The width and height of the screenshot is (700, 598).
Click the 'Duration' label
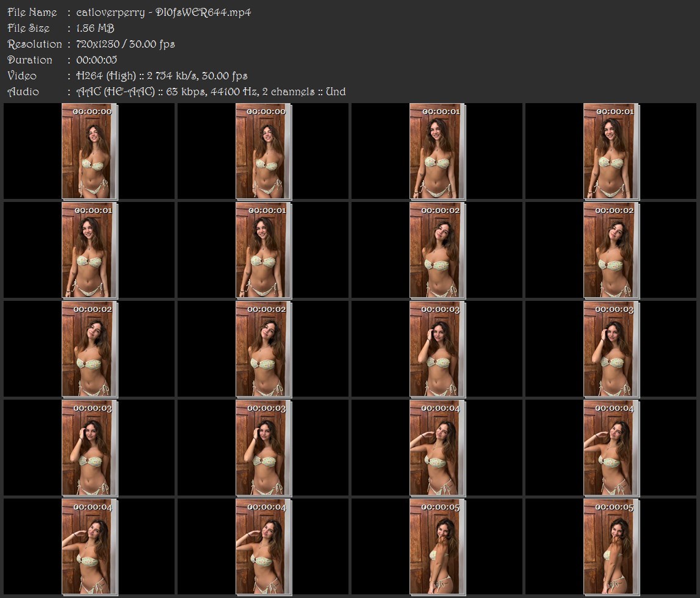tap(30, 60)
